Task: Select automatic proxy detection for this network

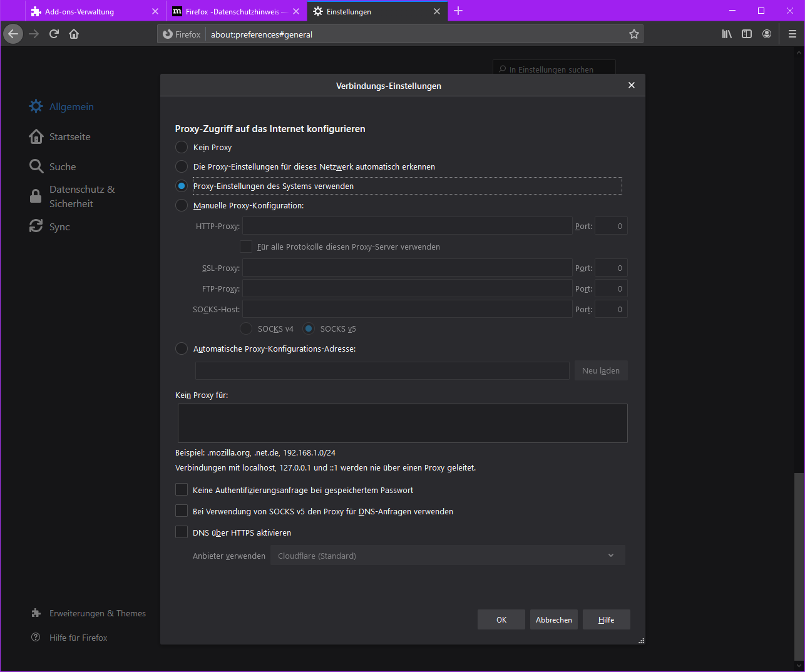Action: (182, 166)
